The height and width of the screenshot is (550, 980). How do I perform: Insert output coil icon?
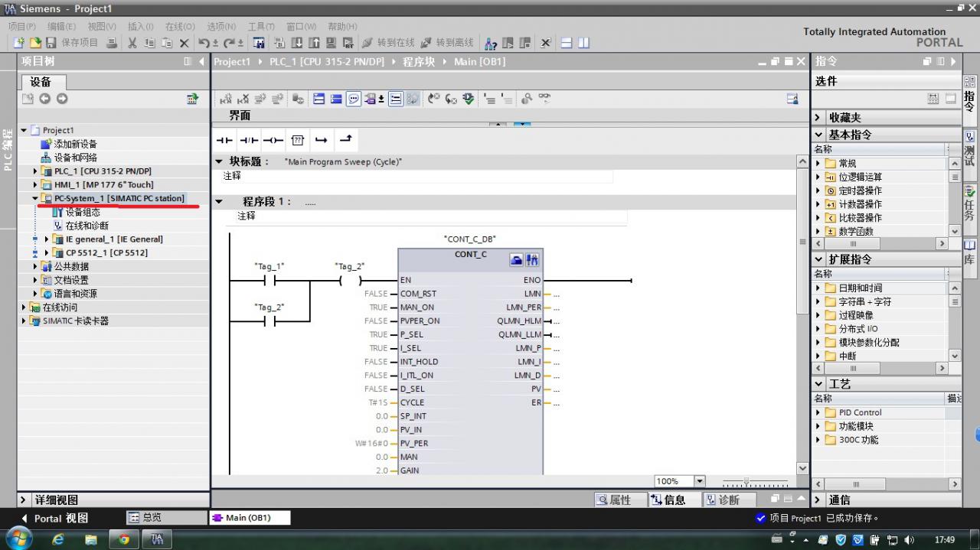tap(273, 140)
